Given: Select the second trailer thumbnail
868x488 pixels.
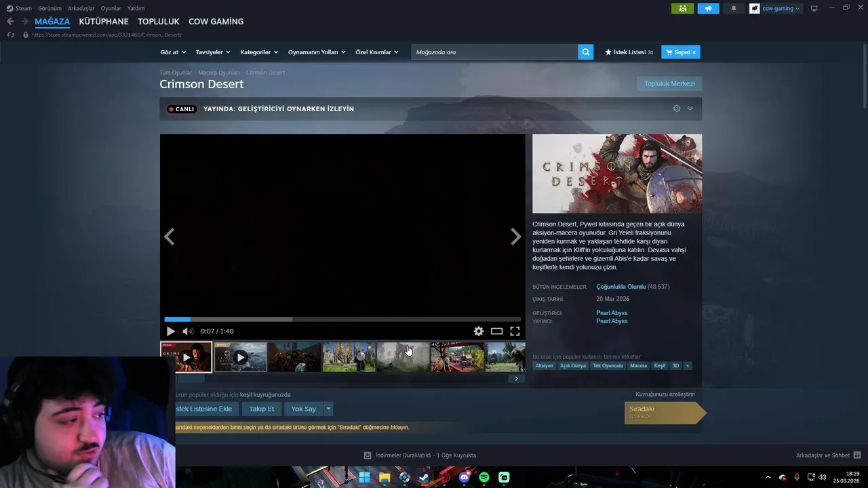Looking at the screenshot, I should tap(241, 357).
